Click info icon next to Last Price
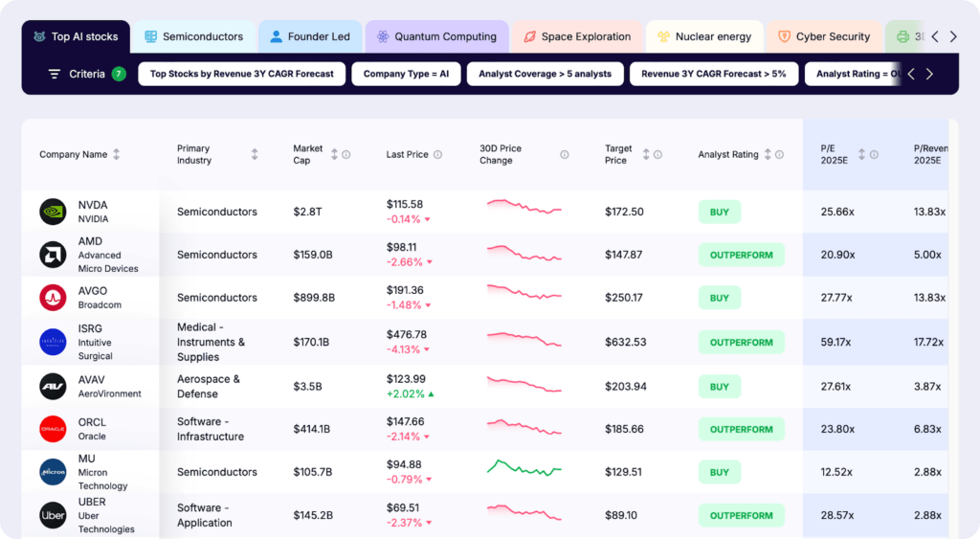980x539 pixels. (437, 154)
